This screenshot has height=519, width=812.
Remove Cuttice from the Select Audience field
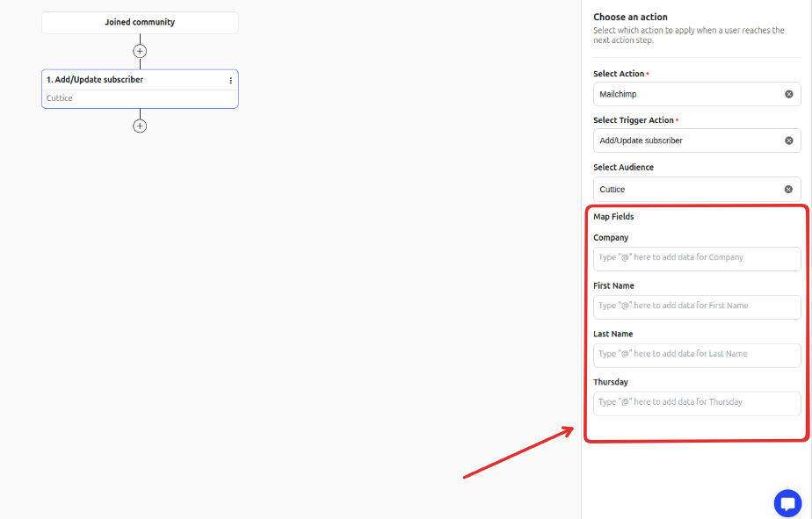pyautogui.click(x=788, y=189)
